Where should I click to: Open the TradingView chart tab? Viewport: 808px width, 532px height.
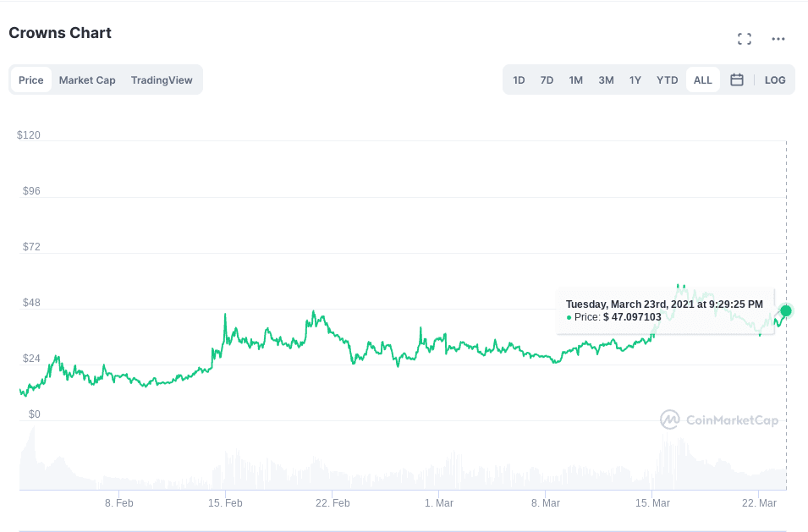click(162, 80)
